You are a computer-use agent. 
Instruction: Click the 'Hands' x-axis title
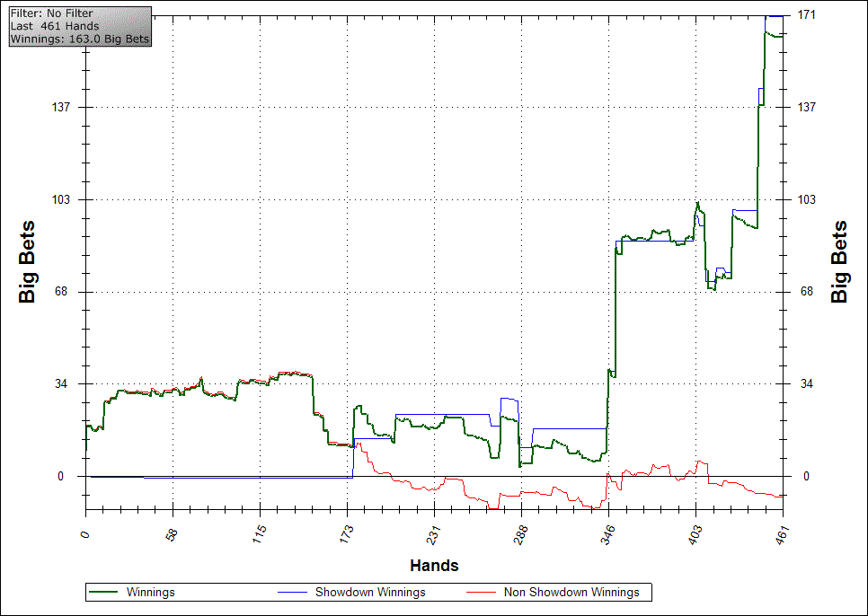pyautogui.click(x=434, y=566)
